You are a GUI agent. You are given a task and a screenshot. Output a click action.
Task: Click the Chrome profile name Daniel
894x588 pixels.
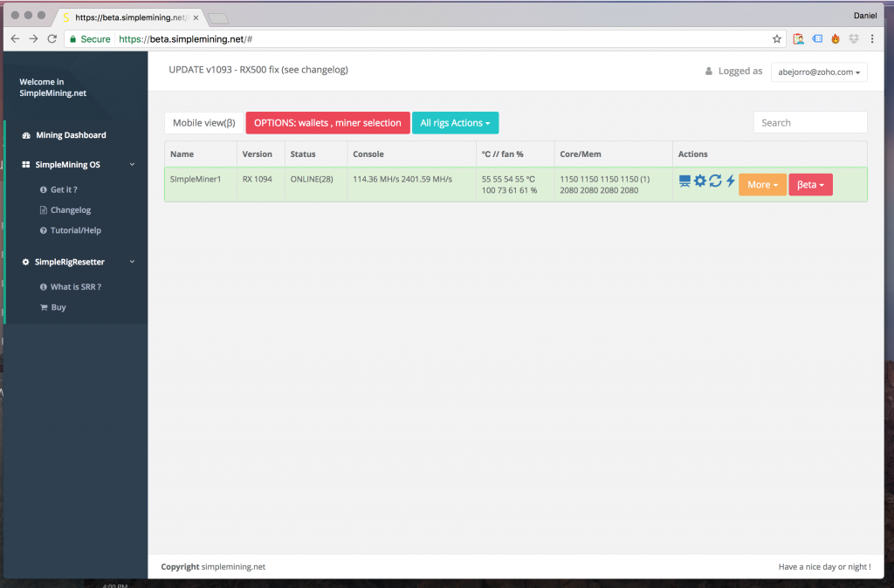[865, 16]
